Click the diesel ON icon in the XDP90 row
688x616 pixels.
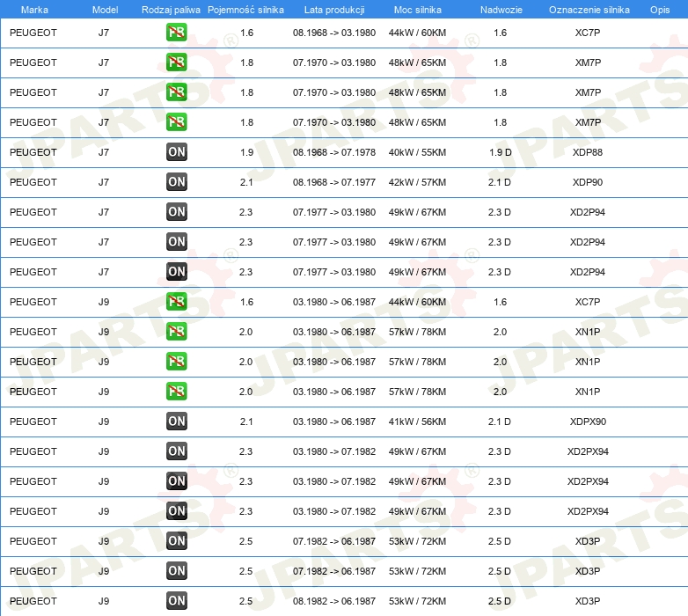[x=176, y=182]
